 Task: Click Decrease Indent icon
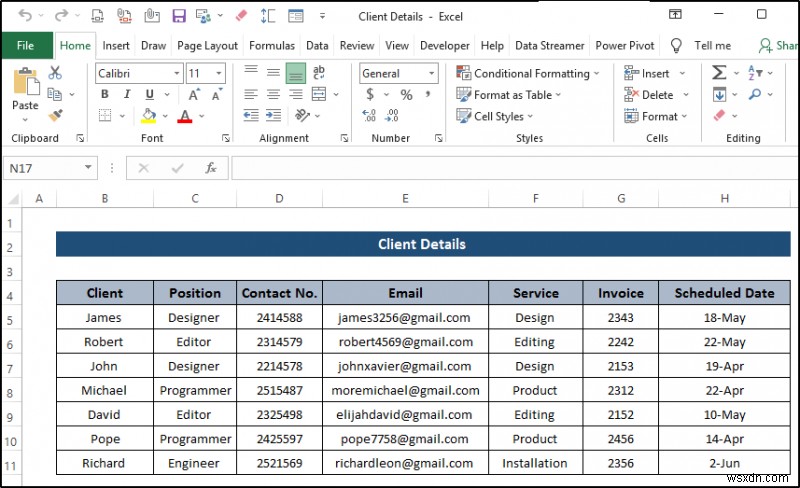pos(251,116)
